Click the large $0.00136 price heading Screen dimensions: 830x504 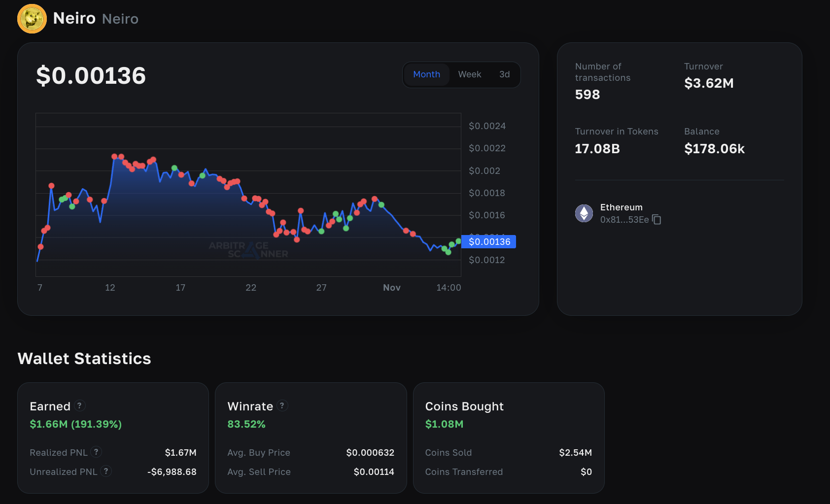click(x=91, y=76)
